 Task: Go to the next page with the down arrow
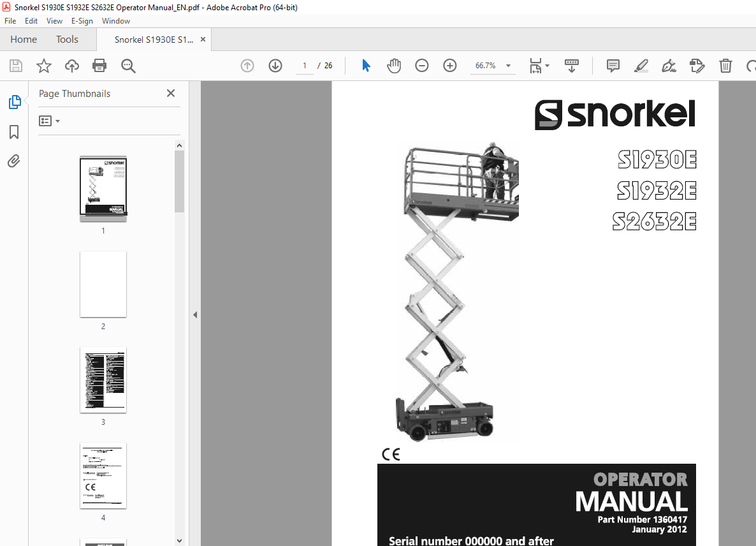[275, 66]
